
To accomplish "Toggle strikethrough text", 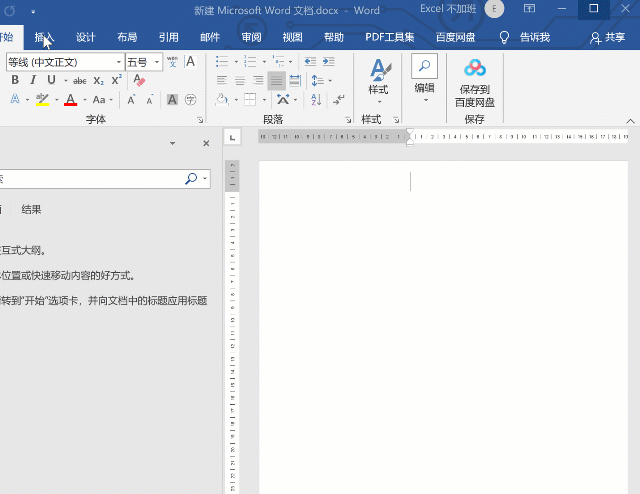I will [80, 81].
